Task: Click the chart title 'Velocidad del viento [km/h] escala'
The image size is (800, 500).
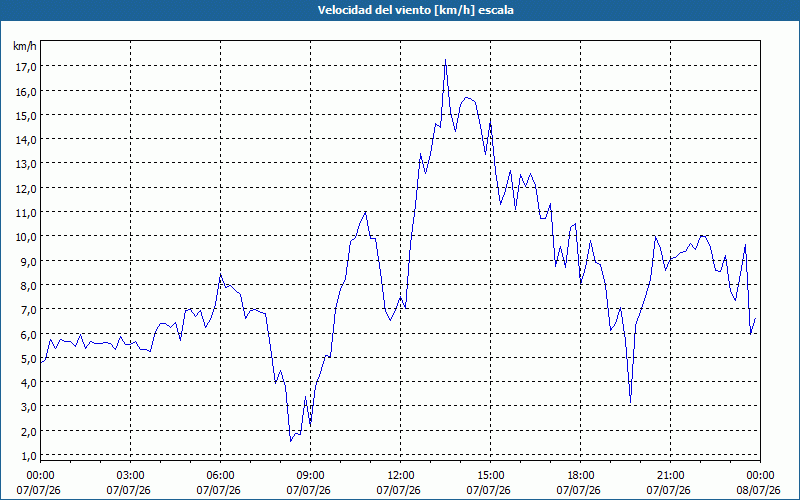Action: point(415,10)
